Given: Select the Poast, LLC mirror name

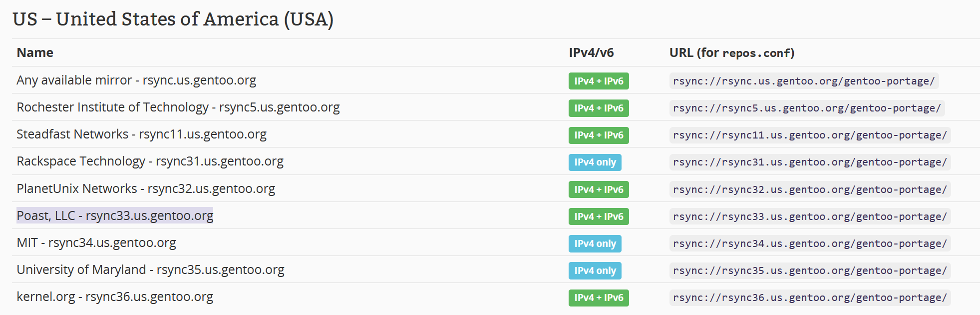Looking at the screenshot, I should (x=115, y=215).
